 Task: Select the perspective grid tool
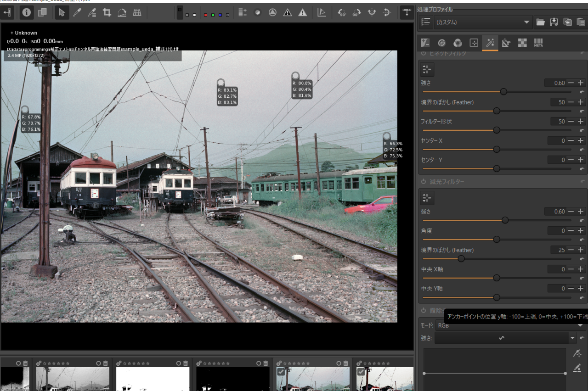click(137, 13)
